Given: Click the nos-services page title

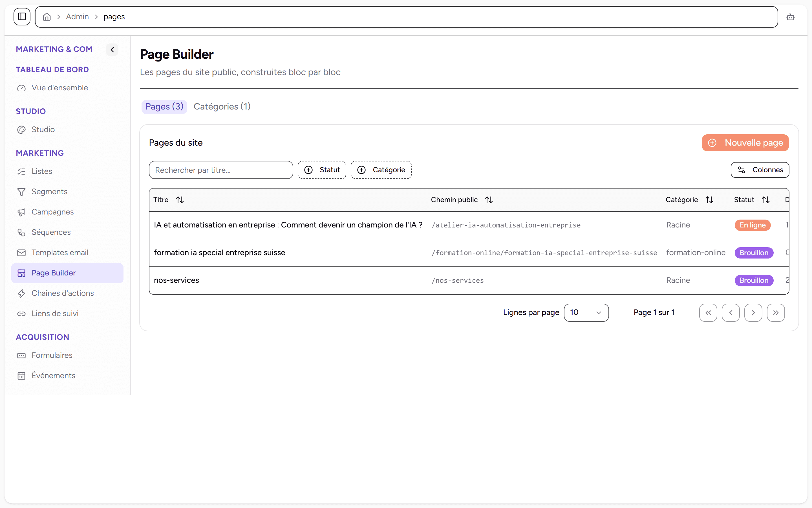Looking at the screenshot, I should coord(176,281).
